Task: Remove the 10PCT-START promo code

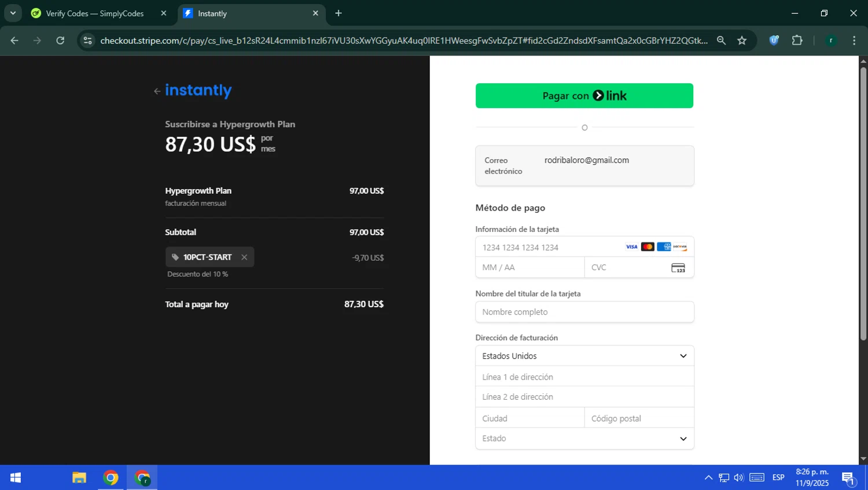Action: 244,257
